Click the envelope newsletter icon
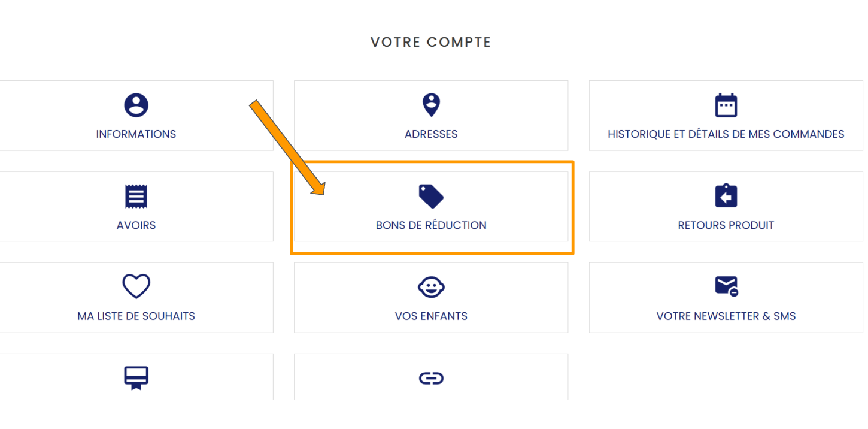 pos(726,286)
